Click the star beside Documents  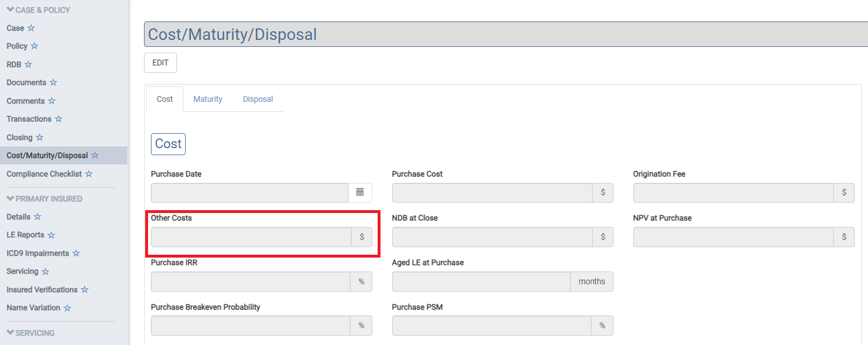(53, 83)
